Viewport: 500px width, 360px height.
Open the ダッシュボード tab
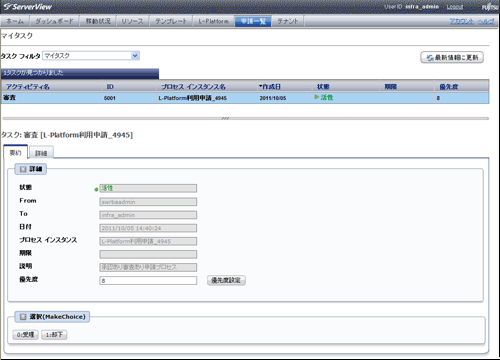54,21
